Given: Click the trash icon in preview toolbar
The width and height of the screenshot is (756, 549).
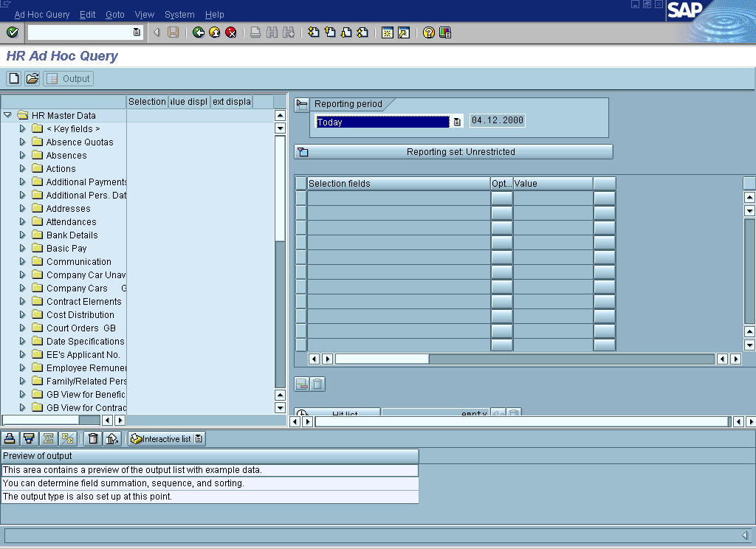Looking at the screenshot, I should (x=93, y=438).
